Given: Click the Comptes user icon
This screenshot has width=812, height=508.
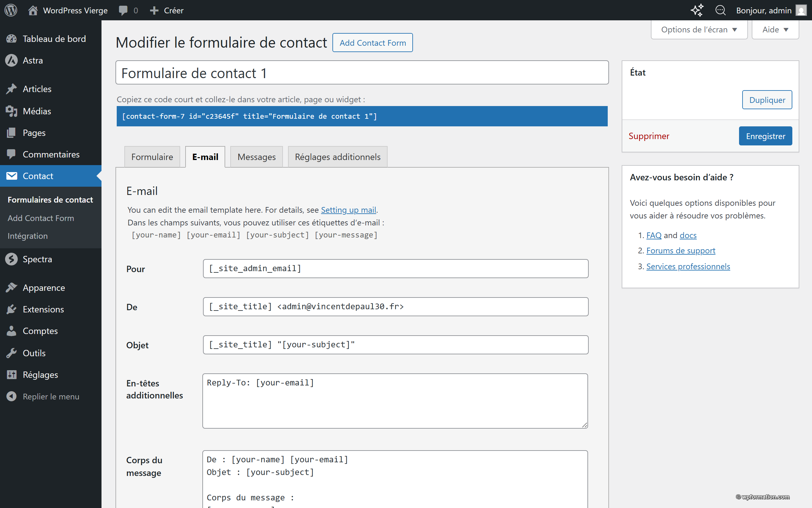Looking at the screenshot, I should (11, 331).
